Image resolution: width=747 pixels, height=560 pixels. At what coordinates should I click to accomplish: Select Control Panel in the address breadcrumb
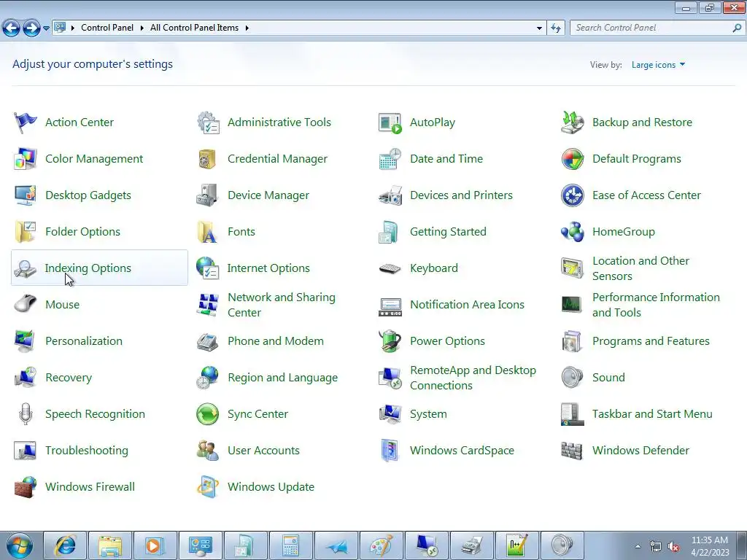107,28
